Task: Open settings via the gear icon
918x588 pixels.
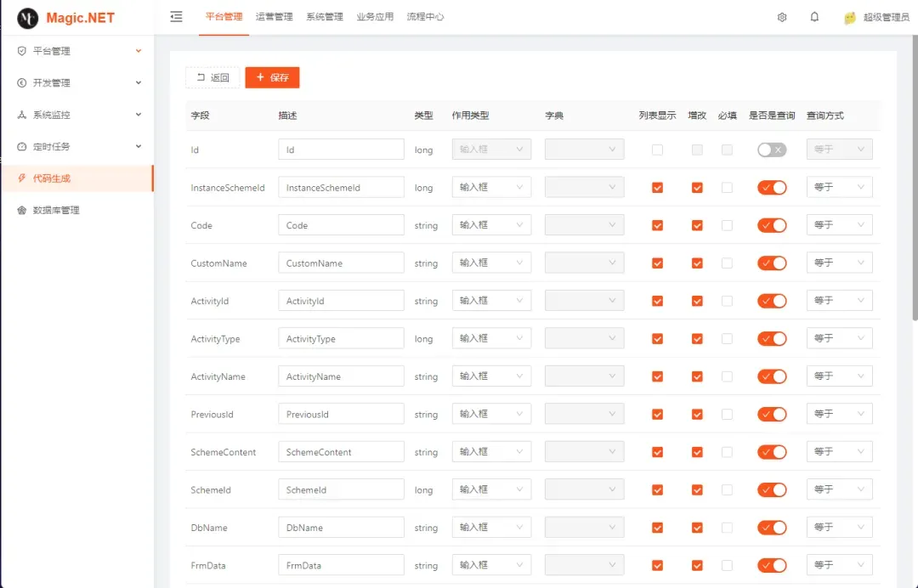Action: 782,18
